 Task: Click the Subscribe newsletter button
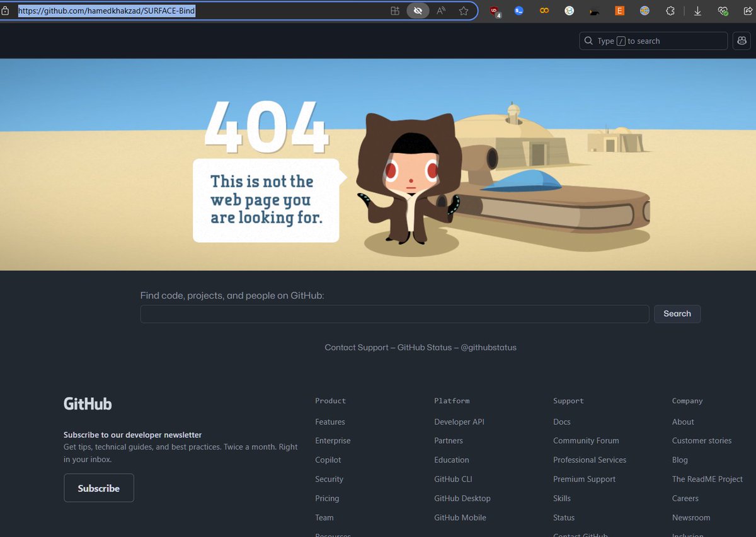(99, 488)
